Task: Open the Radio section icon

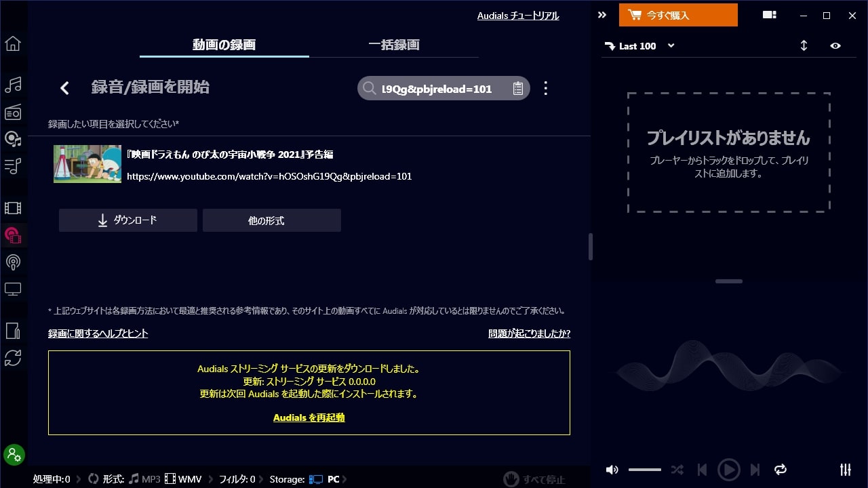Action: tap(13, 112)
